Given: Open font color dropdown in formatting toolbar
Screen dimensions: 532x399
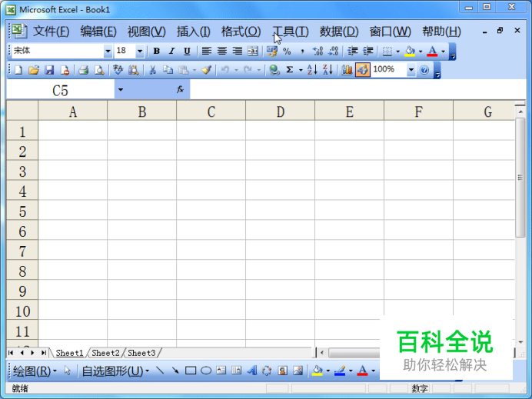Looking at the screenshot, I should coord(443,52).
